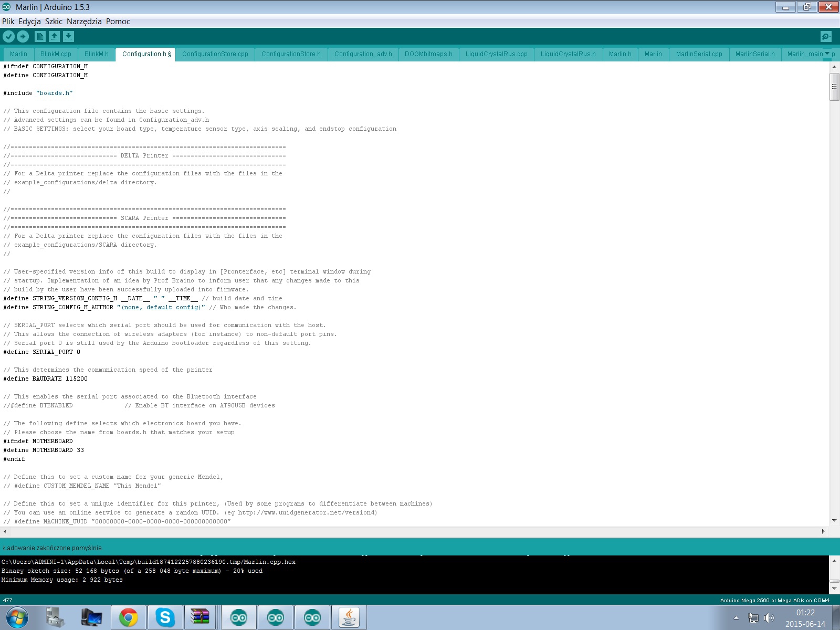Expand the tab list dropdown arrow
This screenshot has width=840, height=630.
[x=827, y=54]
